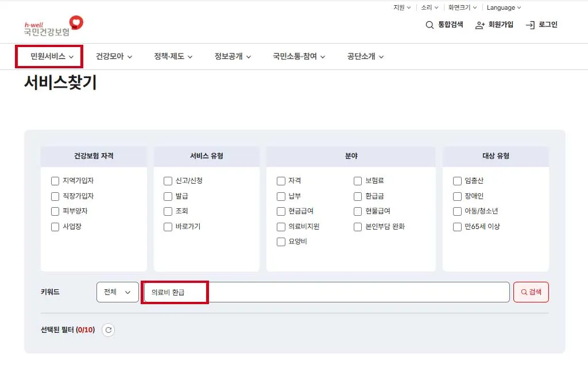
Task: Enable the 지역가입자 checkbox
Action: 55,180
